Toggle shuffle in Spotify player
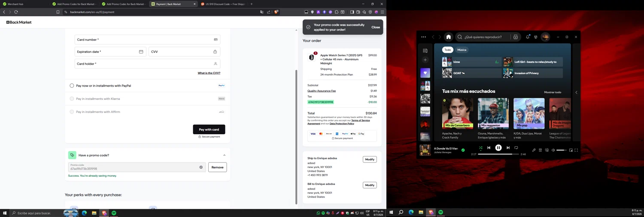The height and width of the screenshot is (217, 644). 480,148
